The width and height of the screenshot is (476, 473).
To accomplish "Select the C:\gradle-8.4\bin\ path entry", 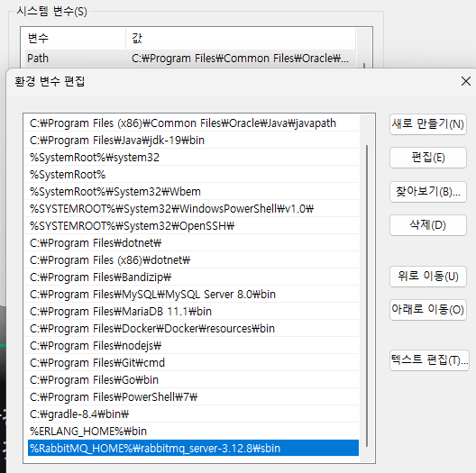I will point(191,414).
